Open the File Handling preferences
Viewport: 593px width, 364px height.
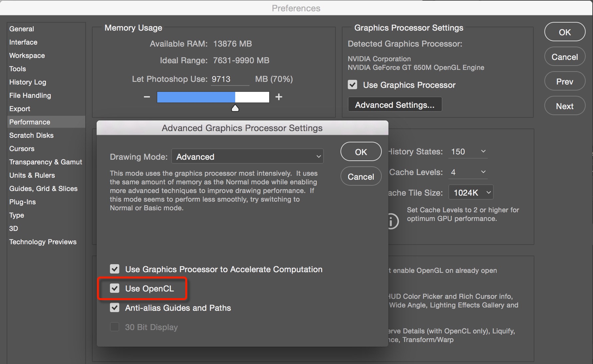click(x=30, y=95)
